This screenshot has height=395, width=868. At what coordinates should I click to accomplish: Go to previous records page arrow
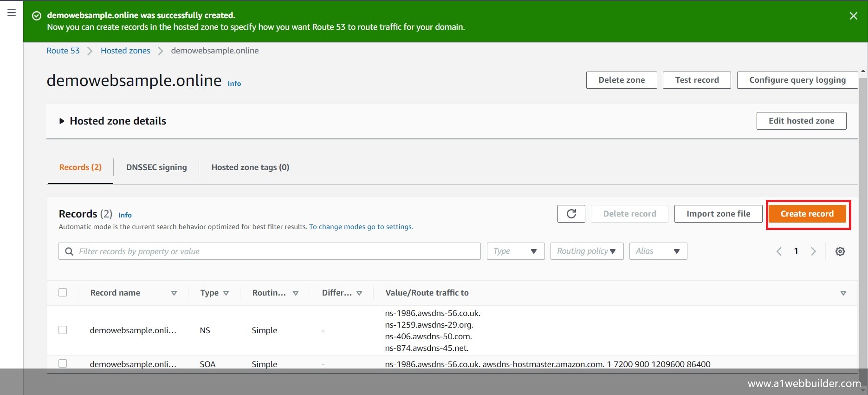click(x=779, y=251)
